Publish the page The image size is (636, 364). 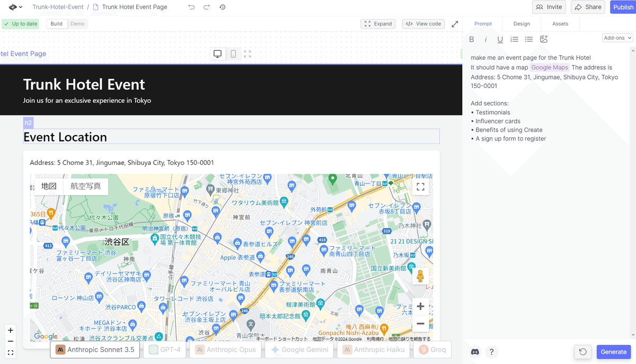(623, 7)
